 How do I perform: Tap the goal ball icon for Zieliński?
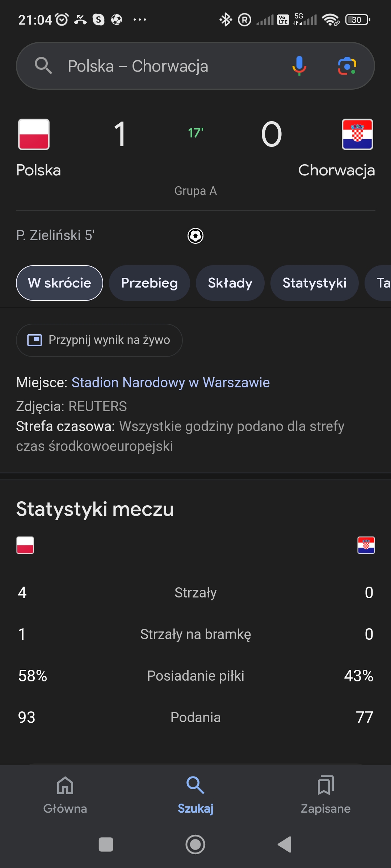coord(195,236)
